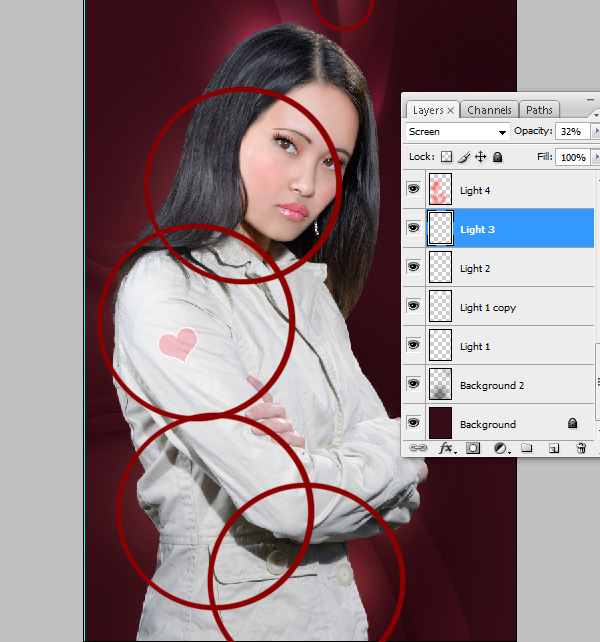Image resolution: width=600 pixels, height=642 pixels.
Task: Select the locked Background layer name
Action: click(487, 425)
